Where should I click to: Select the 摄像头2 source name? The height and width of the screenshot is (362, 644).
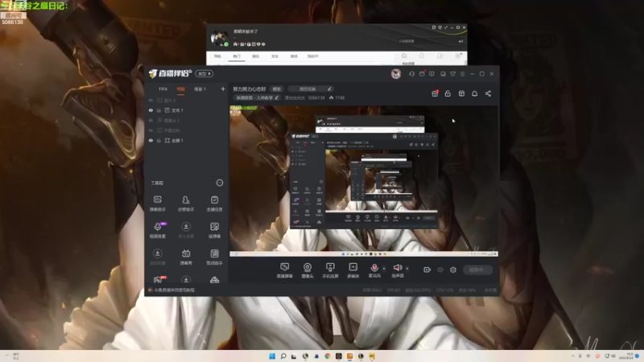(x=172, y=120)
